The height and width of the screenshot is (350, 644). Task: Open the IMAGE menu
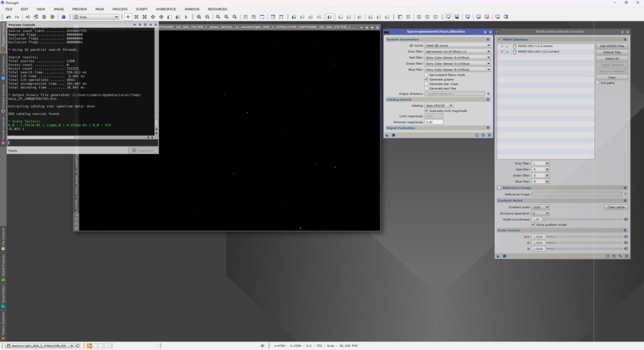pyautogui.click(x=58, y=9)
